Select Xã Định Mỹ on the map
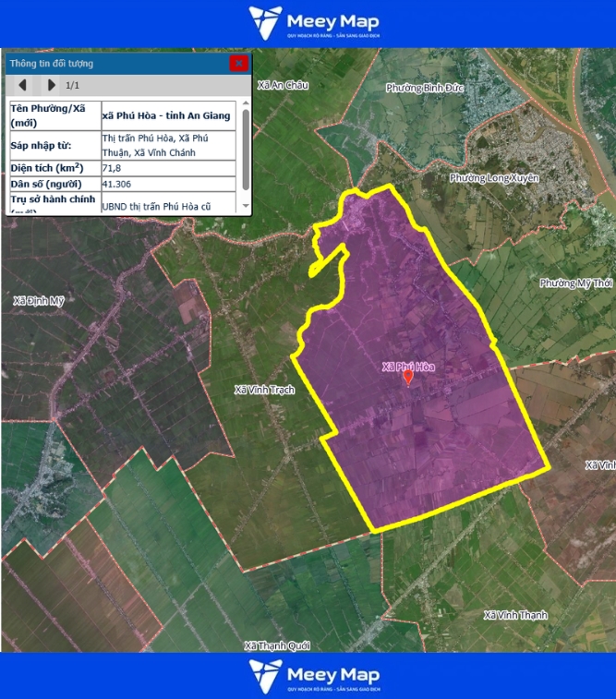The width and height of the screenshot is (616, 699). coord(39,301)
